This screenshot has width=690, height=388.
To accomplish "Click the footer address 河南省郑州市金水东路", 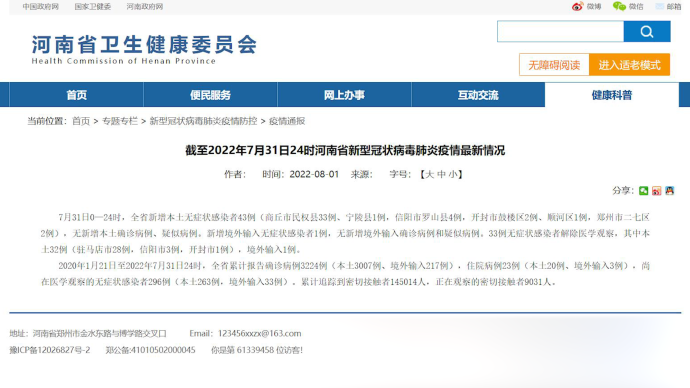I will 99,333.
